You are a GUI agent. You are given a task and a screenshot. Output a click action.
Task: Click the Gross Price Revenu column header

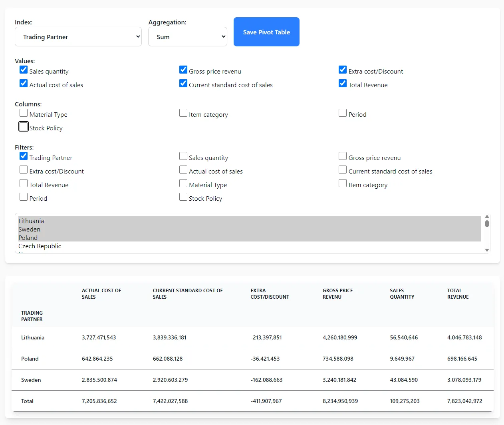(338, 294)
